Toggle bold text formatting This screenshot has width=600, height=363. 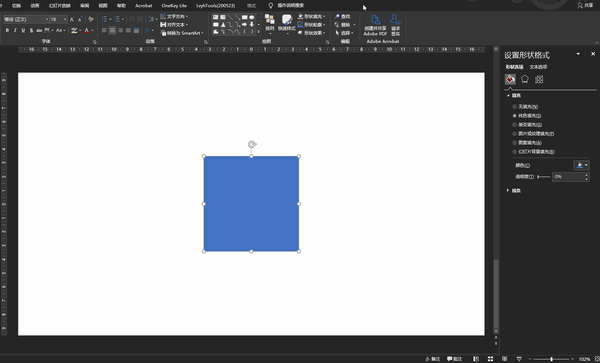(7, 30)
